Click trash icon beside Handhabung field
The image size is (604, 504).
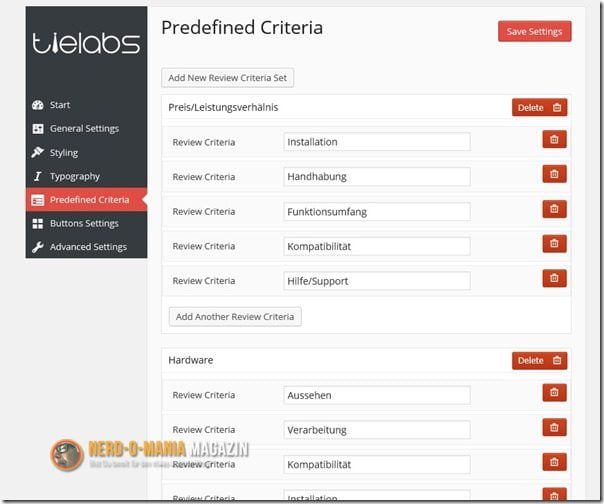click(x=554, y=174)
